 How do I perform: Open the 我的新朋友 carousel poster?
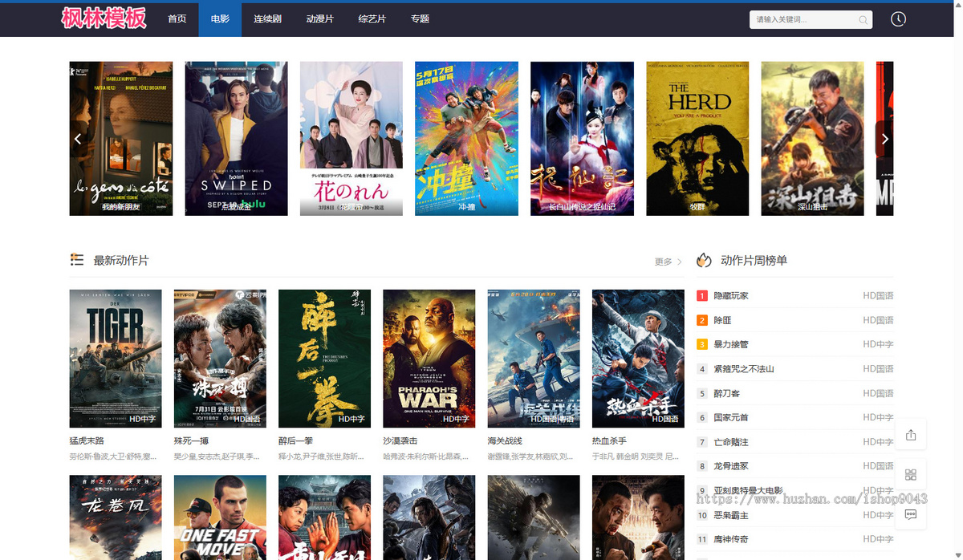[x=121, y=139]
